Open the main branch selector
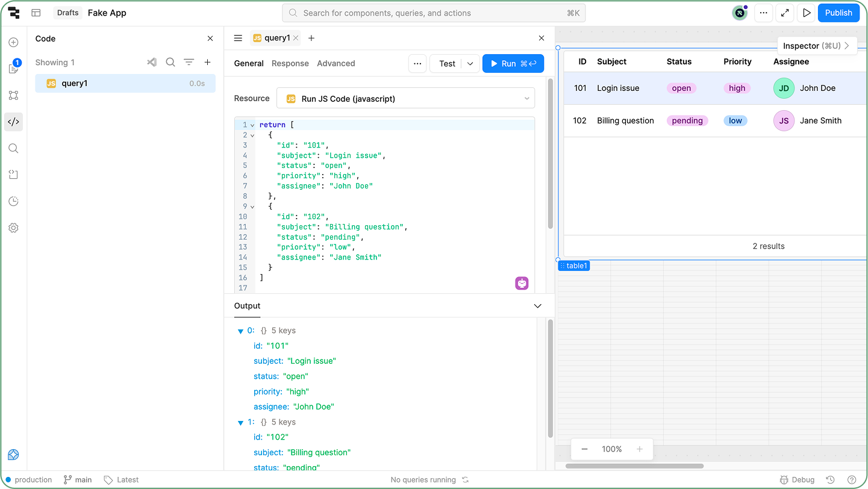This screenshot has height=489, width=868. tap(78, 480)
